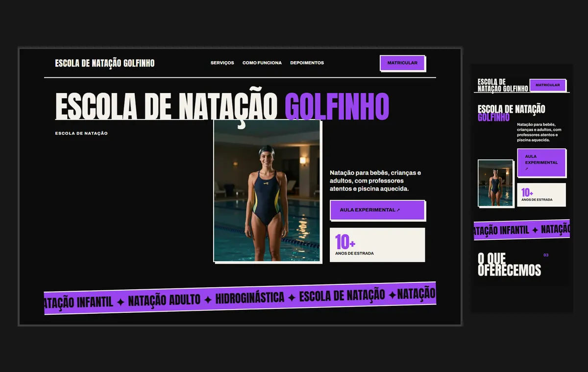Click the mobile section number 03
Image resolution: width=588 pixels, height=372 pixels.
pyautogui.click(x=546, y=255)
